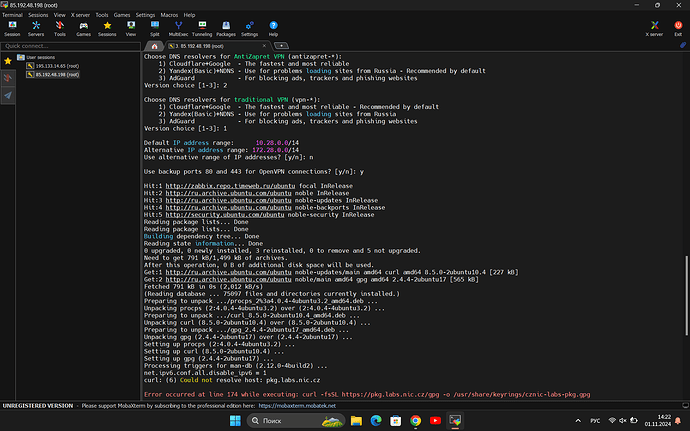Open the zabbix.repo.timeweb.ru link
The height and width of the screenshot is (431, 690).
(230, 186)
